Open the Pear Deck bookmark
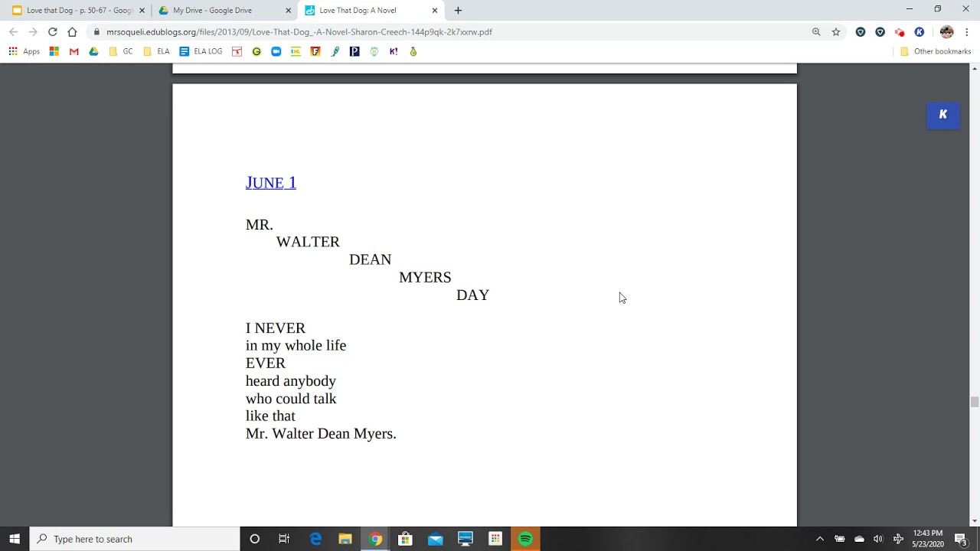 (x=413, y=51)
